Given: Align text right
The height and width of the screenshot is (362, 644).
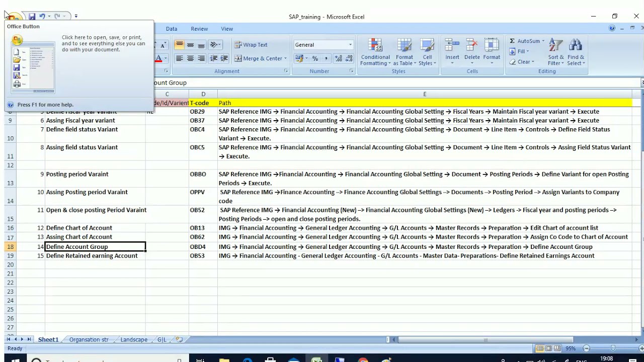Looking at the screenshot, I should (x=201, y=58).
